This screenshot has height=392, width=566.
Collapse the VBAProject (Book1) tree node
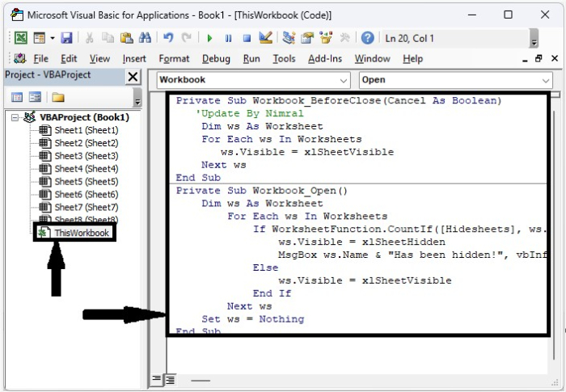pyautogui.click(x=15, y=118)
